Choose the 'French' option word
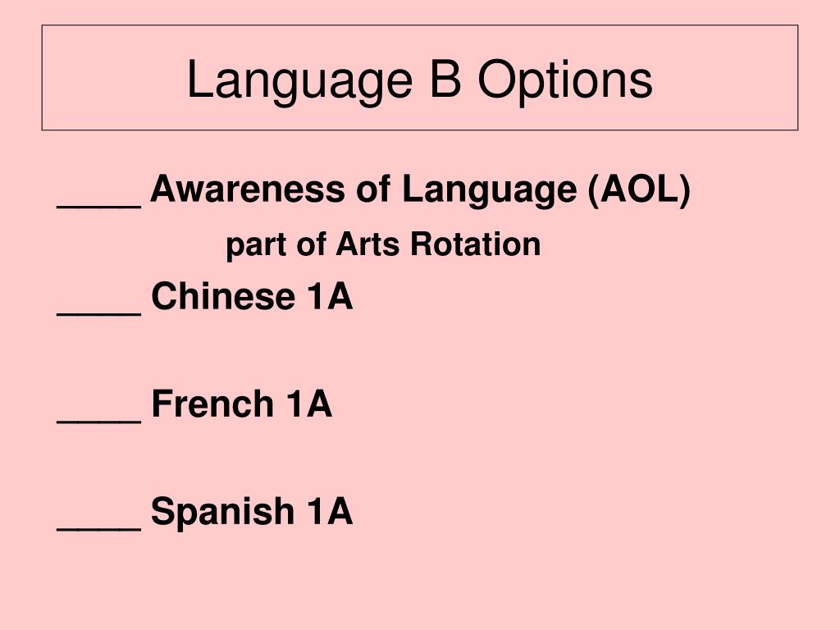 (x=212, y=404)
